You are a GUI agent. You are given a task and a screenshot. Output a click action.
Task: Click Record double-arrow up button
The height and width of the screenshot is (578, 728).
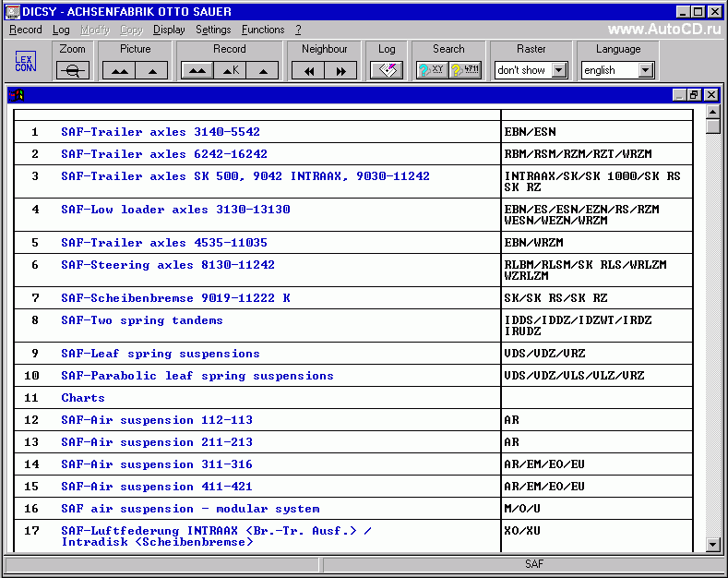[x=197, y=70]
